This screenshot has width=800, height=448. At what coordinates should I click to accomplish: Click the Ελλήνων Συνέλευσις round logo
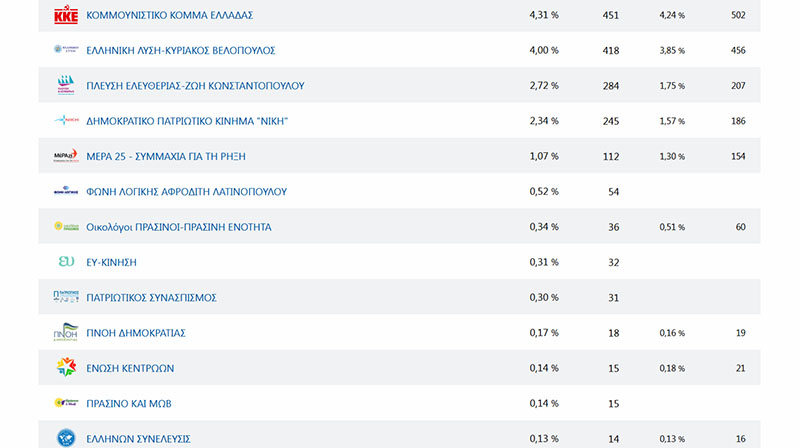[x=65, y=437]
